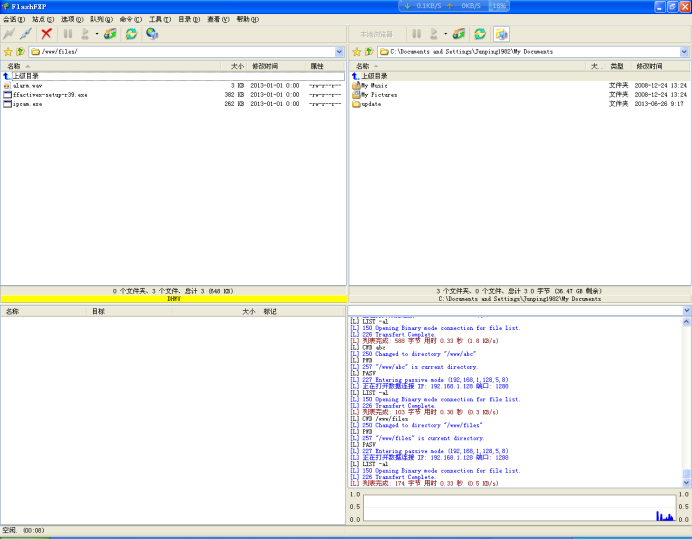Screen dimensions: 692x539
Task: Click the colorful transfer icon in left toolbar
Action: pyautogui.click(x=110, y=34)
